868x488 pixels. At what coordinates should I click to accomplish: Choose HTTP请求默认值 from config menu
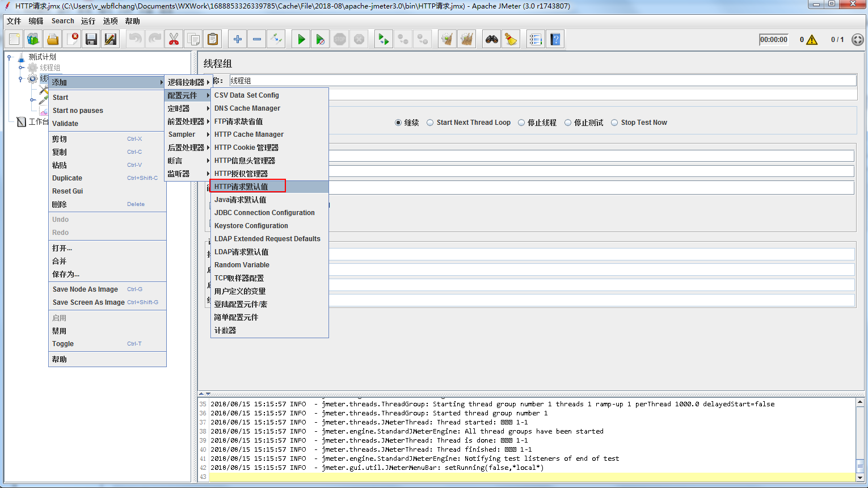[x=269, y=187]
